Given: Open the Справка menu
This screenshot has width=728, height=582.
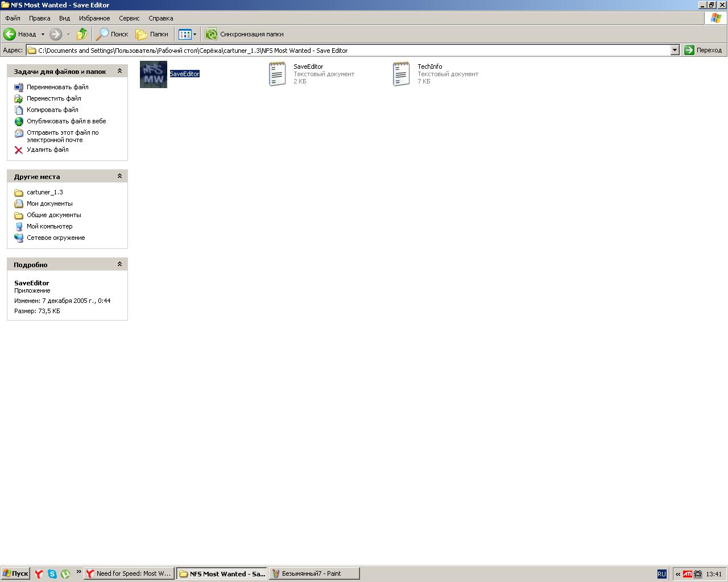Looking at the screenshot, I should [x=161, y=18].
